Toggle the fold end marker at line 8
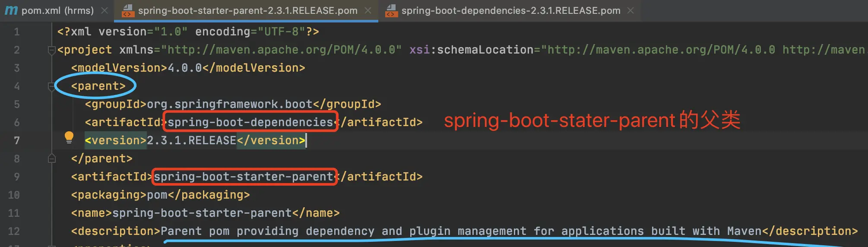The width and height of the screenshot is (868, 247). click(51, 159)
